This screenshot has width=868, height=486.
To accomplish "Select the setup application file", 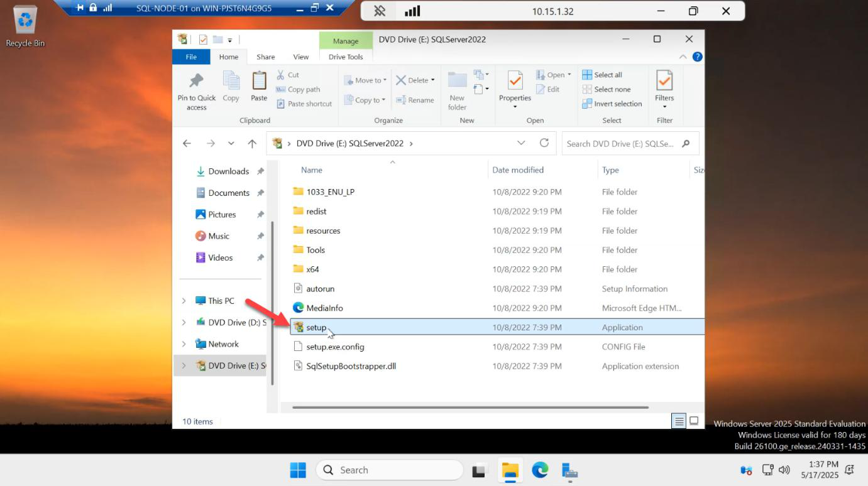I will tap(498, 327).
